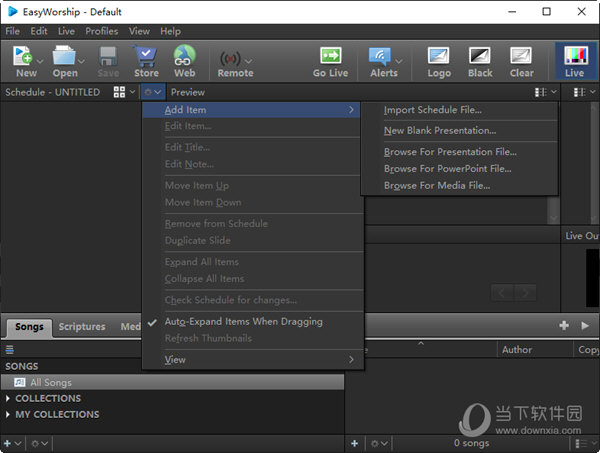This screenshot has height=453, width=600.
Task: Expand the COLLECTIONS tree node
Action: click(8, 398)
